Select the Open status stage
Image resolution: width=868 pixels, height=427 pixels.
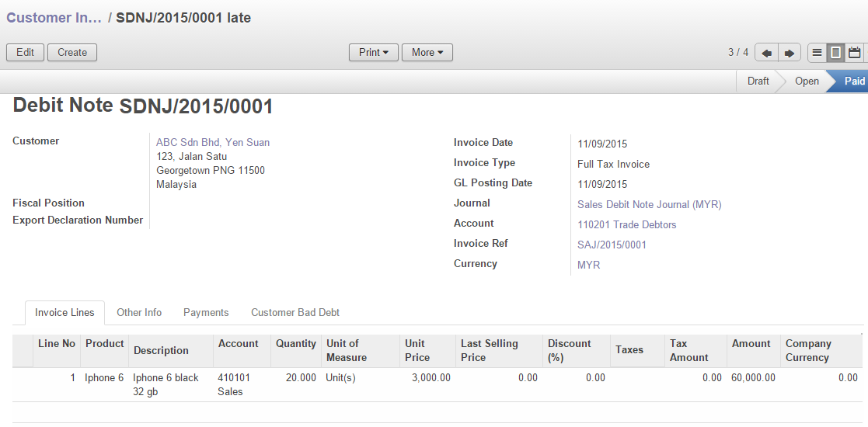click(807, 82)
